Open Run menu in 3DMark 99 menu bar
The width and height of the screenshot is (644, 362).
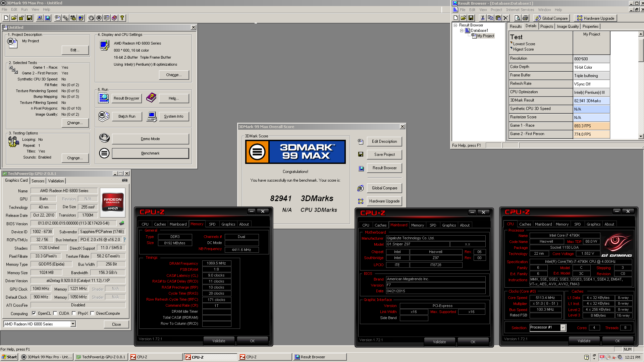24,9
